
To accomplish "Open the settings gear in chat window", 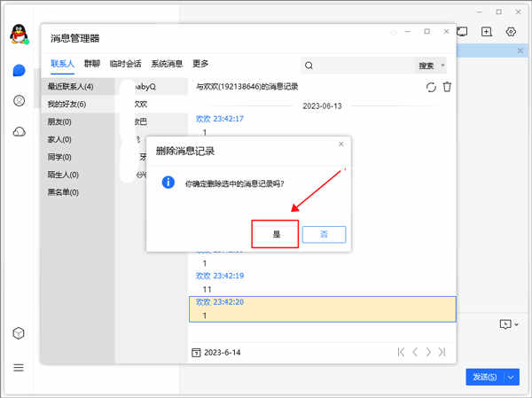I will [x=511, y=32].
